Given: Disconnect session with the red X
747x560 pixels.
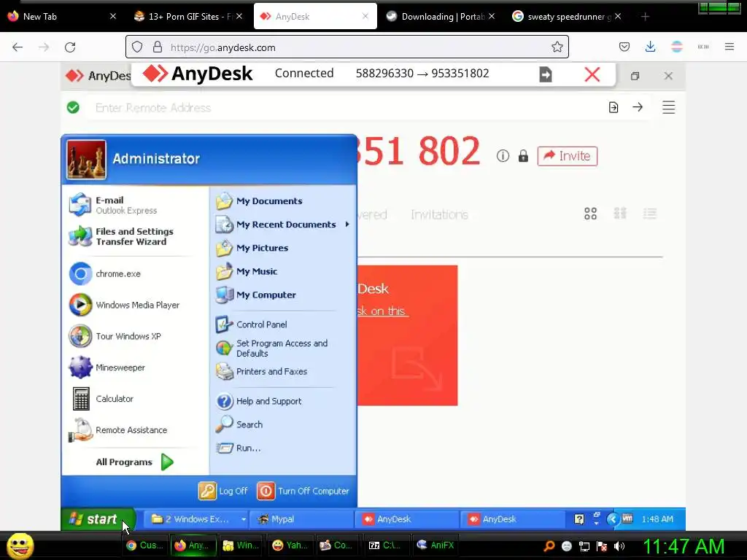Looking at the screenshot, I should tap(592, 74).
